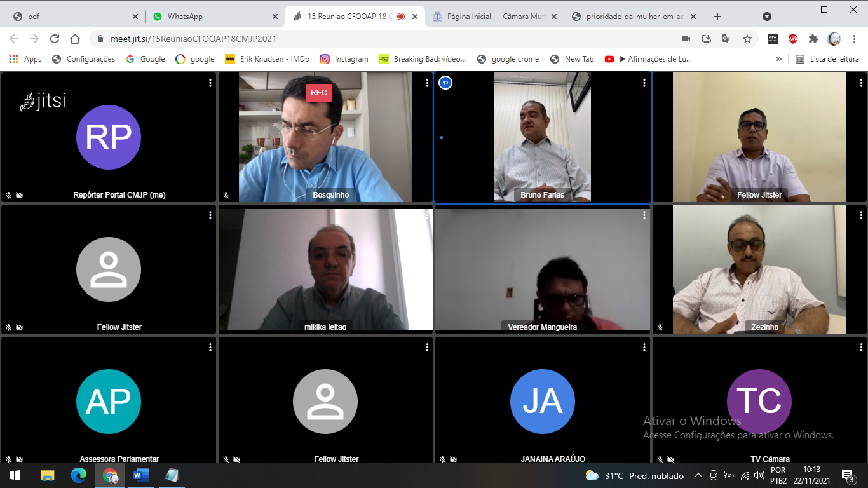Screen dimensions: 868x488
Task: Click the Jitsi logo in the top-left tile
Action: [43, 102]
